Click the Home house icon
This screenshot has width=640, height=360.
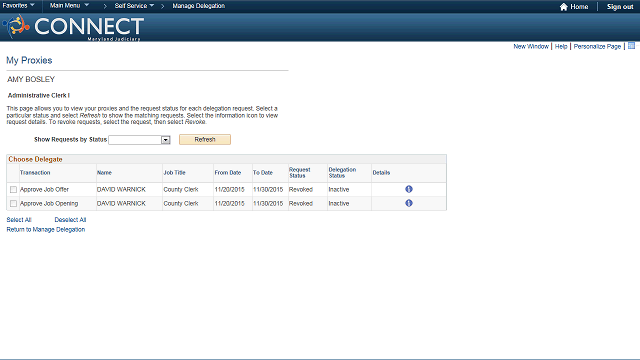click(x=564, y=7)
